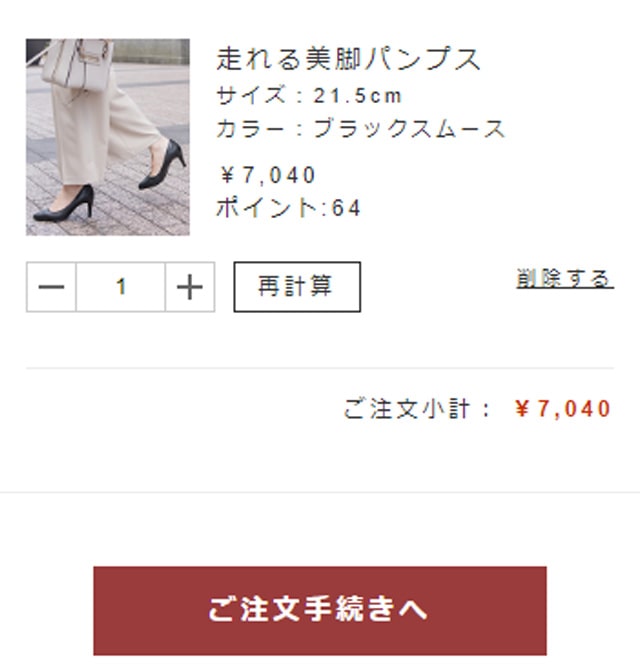Click the beige handbag in product photo

[76, 64]
